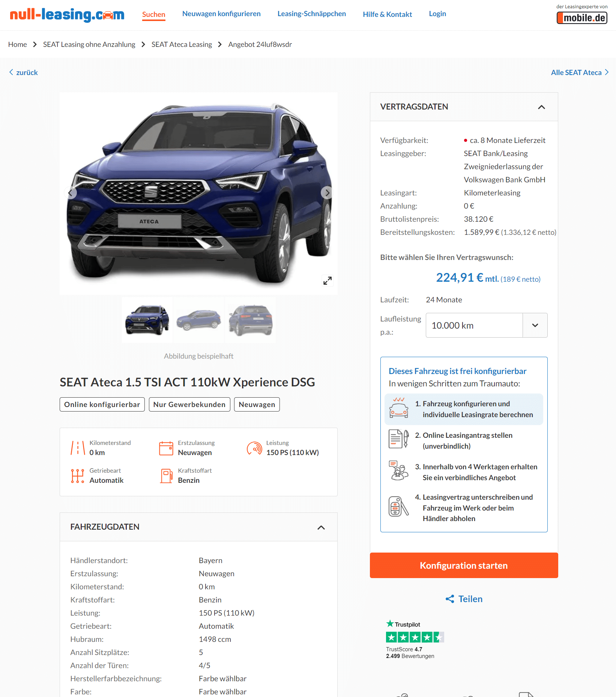Image resolution: width=616 pixels, height=697 pixels.
Task: Show next car image with right arrow
Action: pyautogui.click(x=327, y=193)
